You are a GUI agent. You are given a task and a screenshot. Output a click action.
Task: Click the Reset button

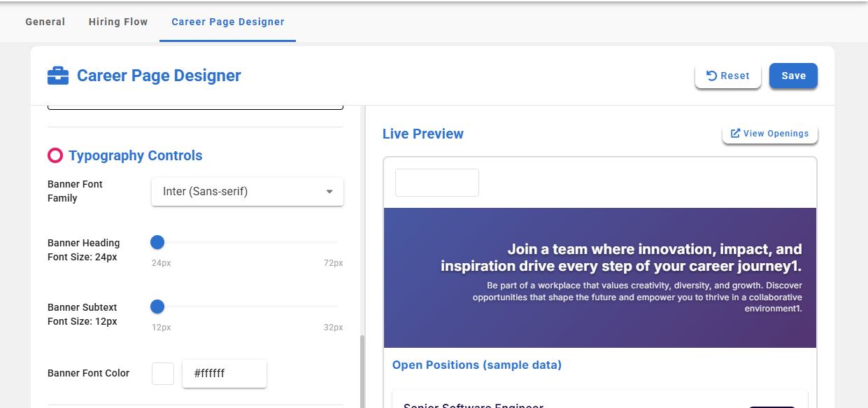(727, 76)
